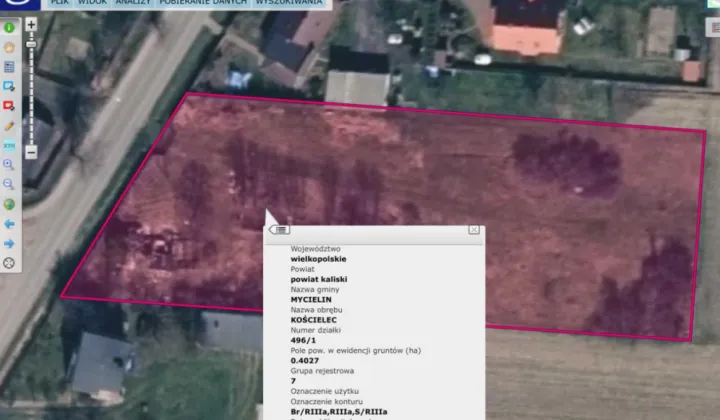Select the pencil drawing tool
Image resolution: width=720 pixels, height=420 pixels.
coord(9,126)
